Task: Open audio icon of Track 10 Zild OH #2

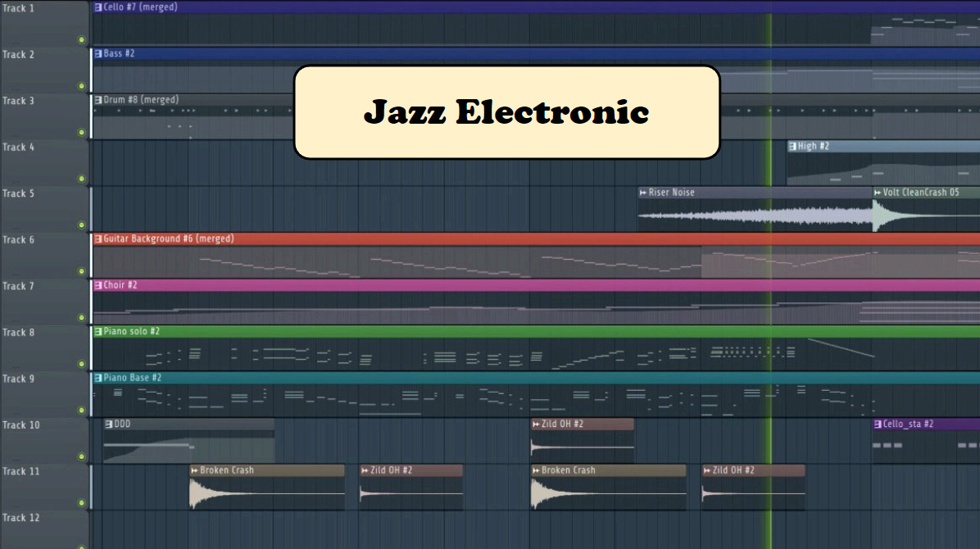Action: pos(536,424)
